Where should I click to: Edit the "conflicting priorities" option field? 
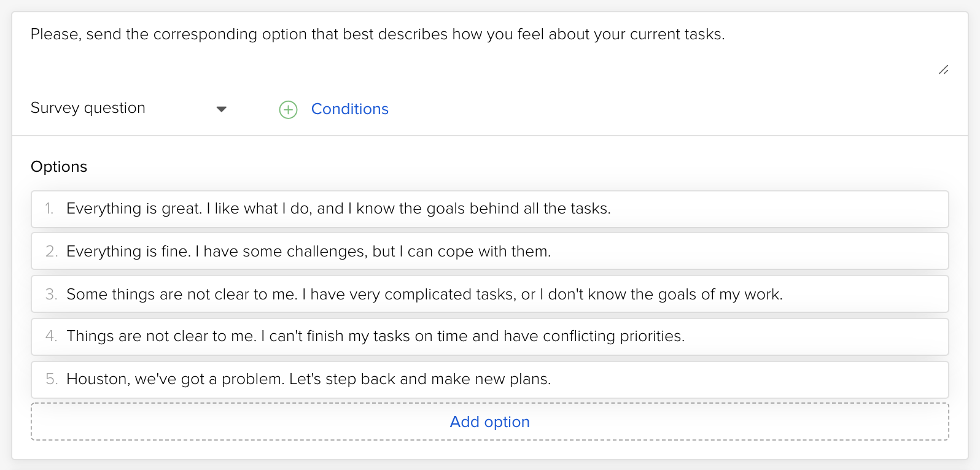(x=375, y=336)
